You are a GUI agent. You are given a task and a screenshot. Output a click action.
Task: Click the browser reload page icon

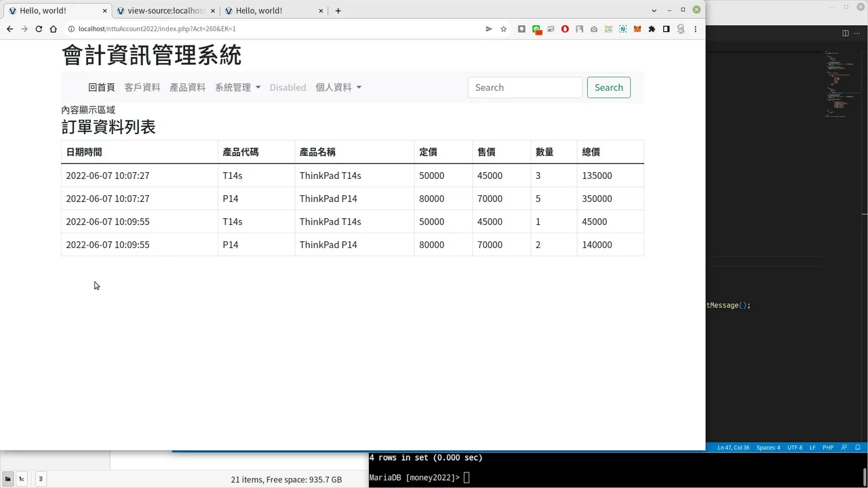click(39, 29)
